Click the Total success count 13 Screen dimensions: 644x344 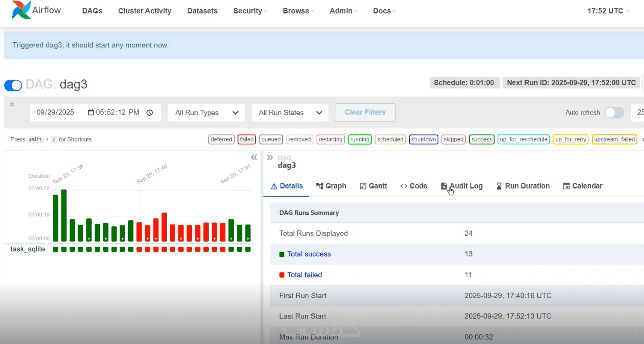[469, 254]
